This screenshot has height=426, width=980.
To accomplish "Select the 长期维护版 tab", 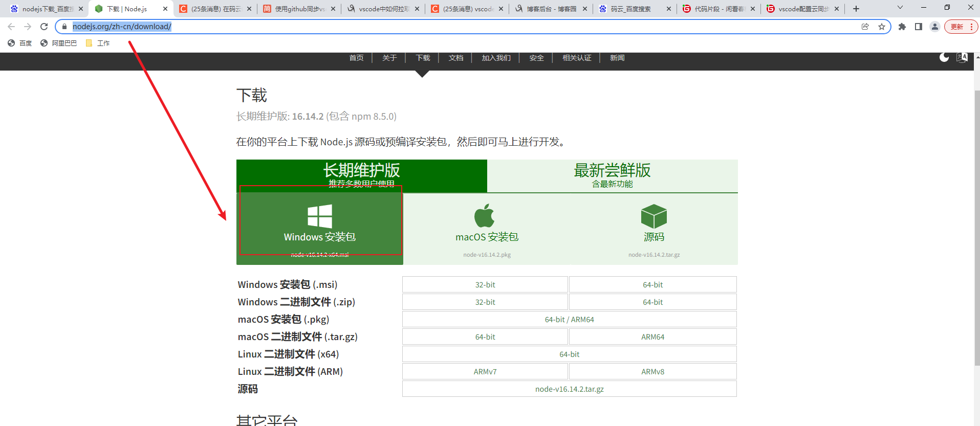I will tap(362, 176).
